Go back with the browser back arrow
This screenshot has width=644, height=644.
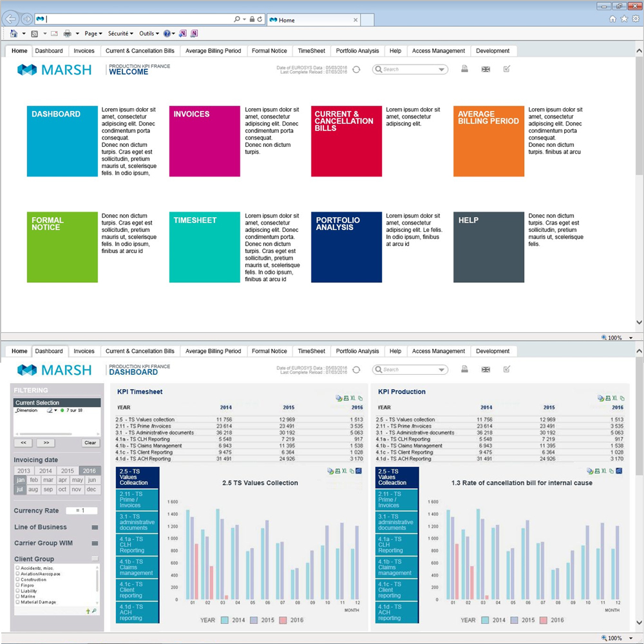10,19
